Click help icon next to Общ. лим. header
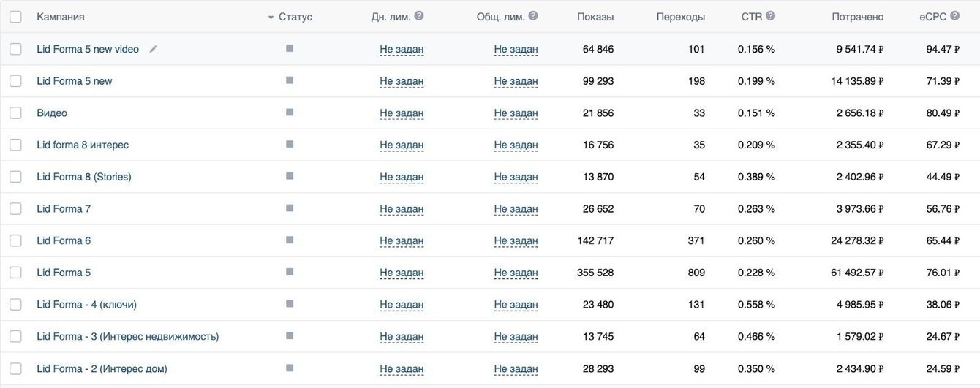This screenshot has width=980, height=388. pos(533,16)
